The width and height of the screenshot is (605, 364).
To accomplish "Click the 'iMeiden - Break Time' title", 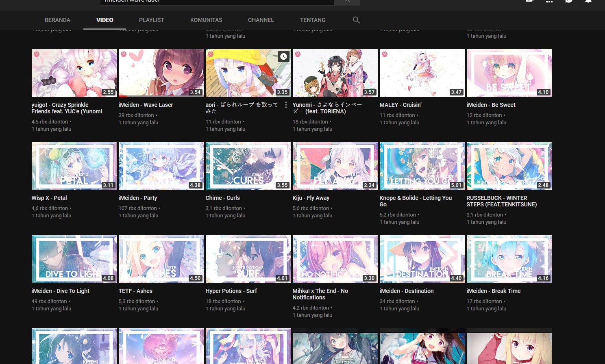I will 493,291.
